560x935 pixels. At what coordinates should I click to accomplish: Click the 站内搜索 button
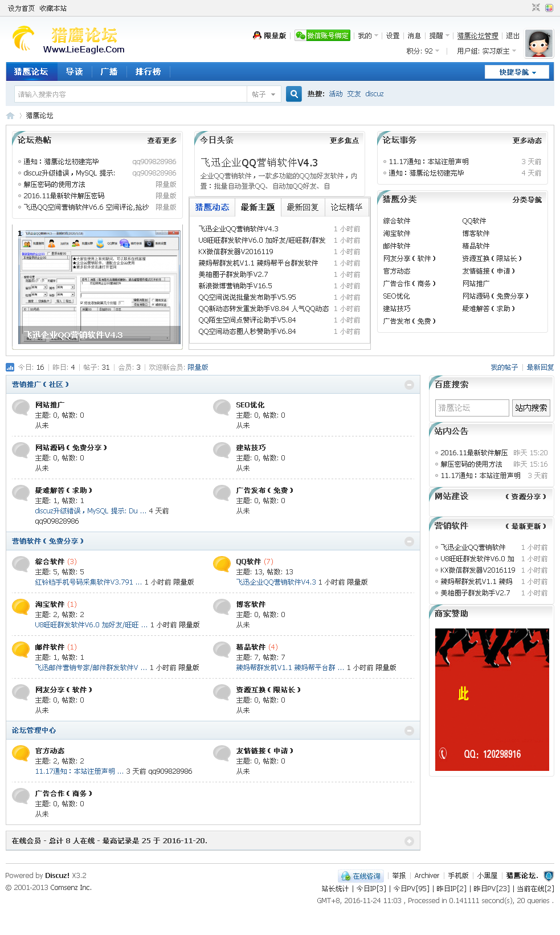[x=531, y=408]
